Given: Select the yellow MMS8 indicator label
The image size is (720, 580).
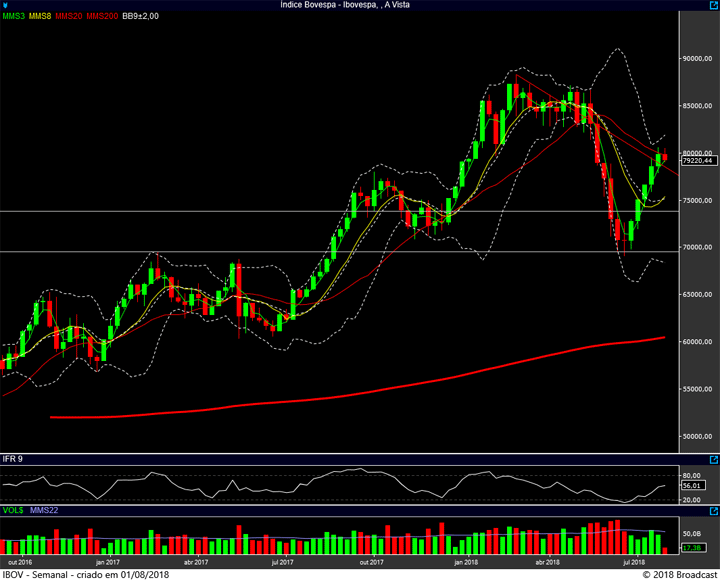Looking at the screenshot, I should pos(42,16).
